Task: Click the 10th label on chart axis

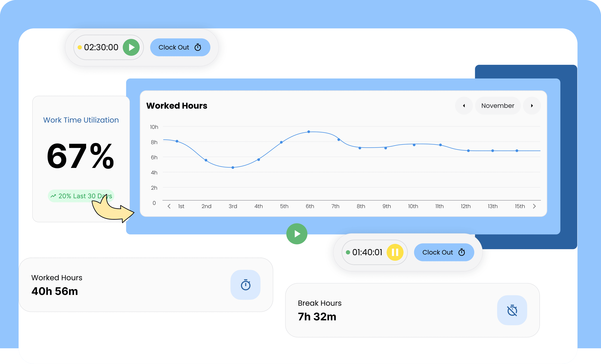Action: 413,206
